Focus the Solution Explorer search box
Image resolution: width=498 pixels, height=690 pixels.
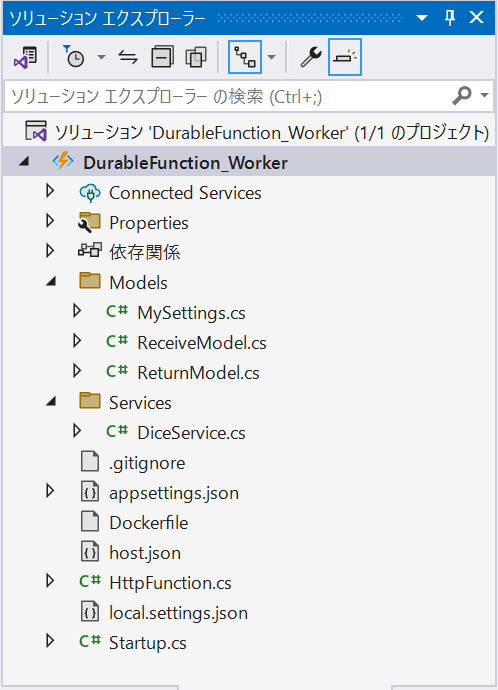tap(229, 96)
